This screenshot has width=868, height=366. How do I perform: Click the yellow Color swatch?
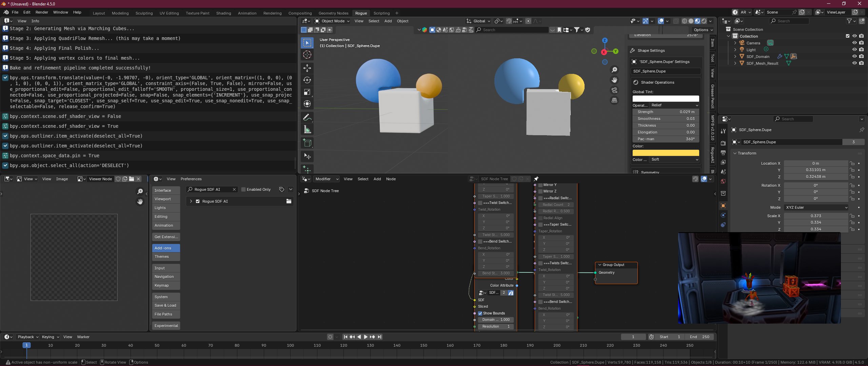click(x=666, y=153)
